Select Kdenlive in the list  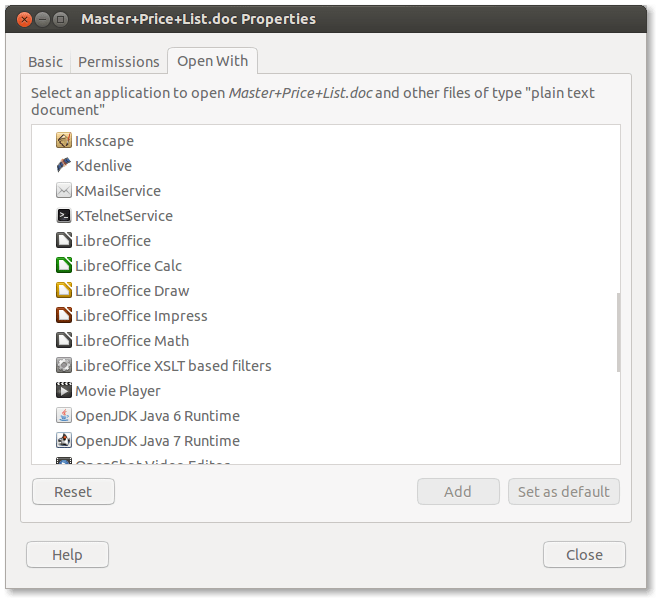tap(325, 166)
